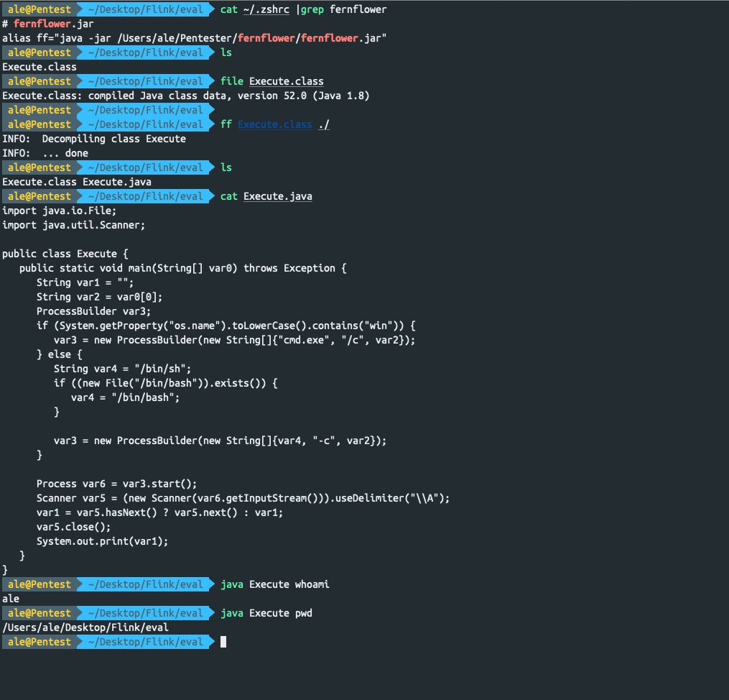Click the 'String var1 = "";' line
Image resolution: width=729 pixels, height=700 pixels.
point(85,282)
